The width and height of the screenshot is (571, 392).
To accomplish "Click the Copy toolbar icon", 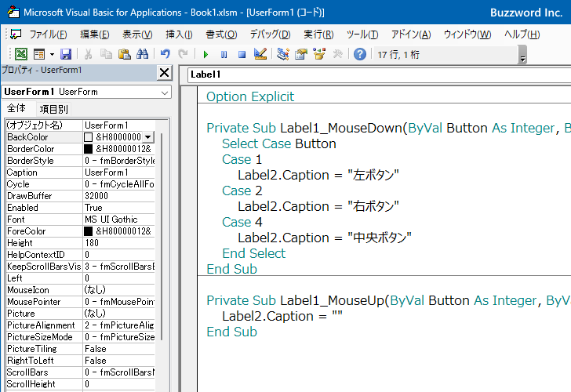I will tap(106, 54).
